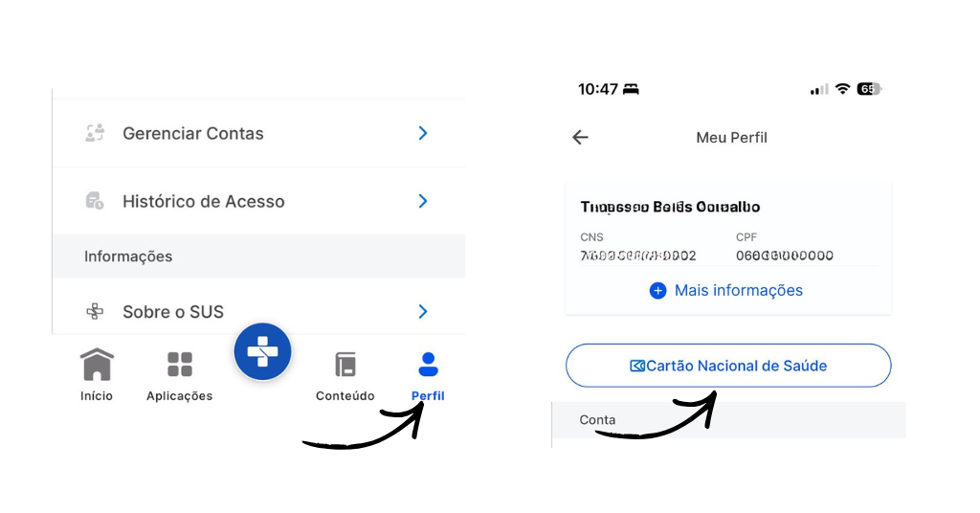
Task: Open the Aplicações grid icon
Action: (179, 365)
